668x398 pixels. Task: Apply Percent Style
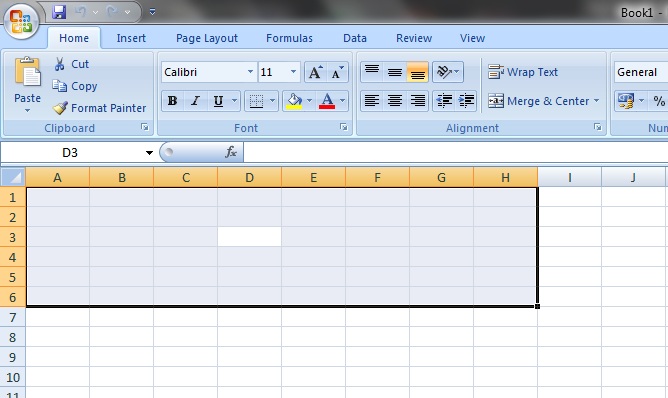click(x=659, y=101)
